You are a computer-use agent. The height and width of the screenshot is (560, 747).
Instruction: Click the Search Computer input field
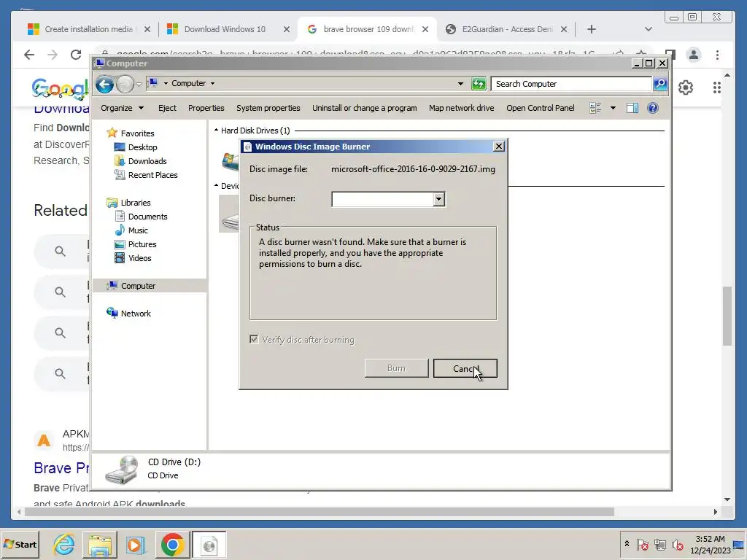pyautogui.click(x=572, y=84)
